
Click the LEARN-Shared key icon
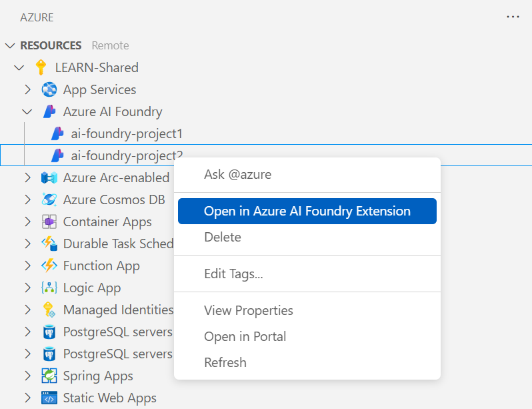[x=41, y=67]
